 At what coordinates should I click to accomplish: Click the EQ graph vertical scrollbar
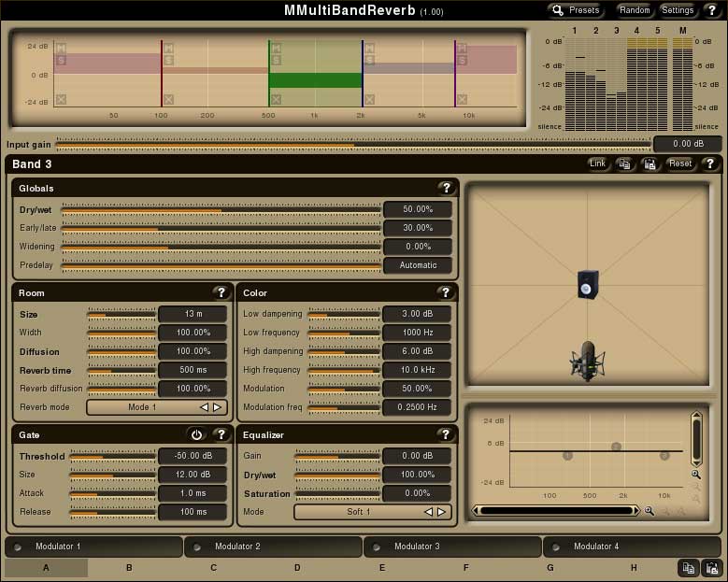[696, 438]
